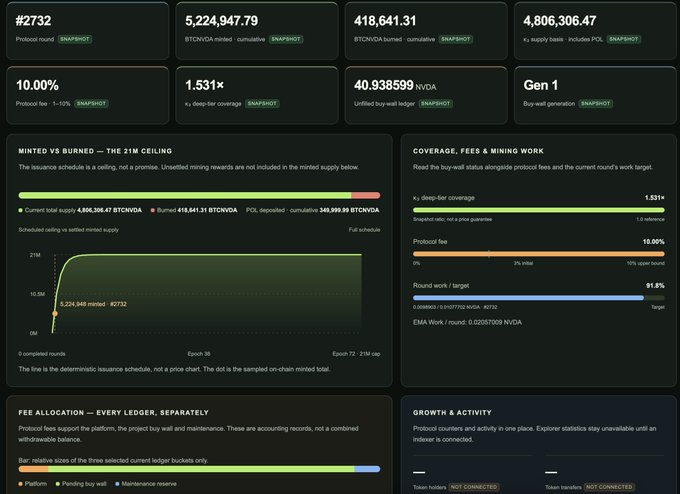
Task: Click the '10% upper bound' label under Protocol fee bar
Action: pos(645,263)
